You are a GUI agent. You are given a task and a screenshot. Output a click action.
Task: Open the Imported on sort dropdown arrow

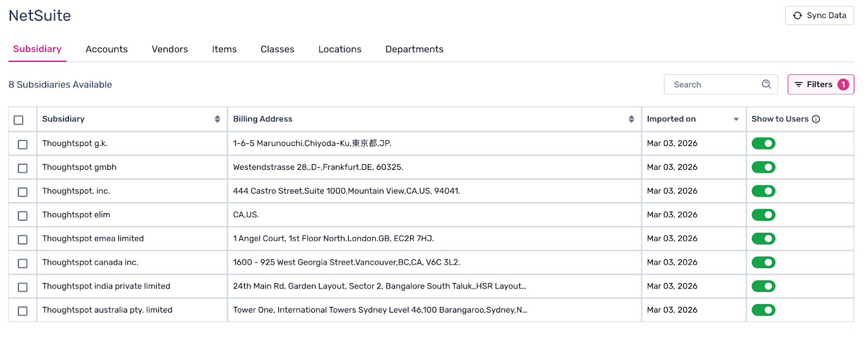pyautogui.click(x=736, y=119)
